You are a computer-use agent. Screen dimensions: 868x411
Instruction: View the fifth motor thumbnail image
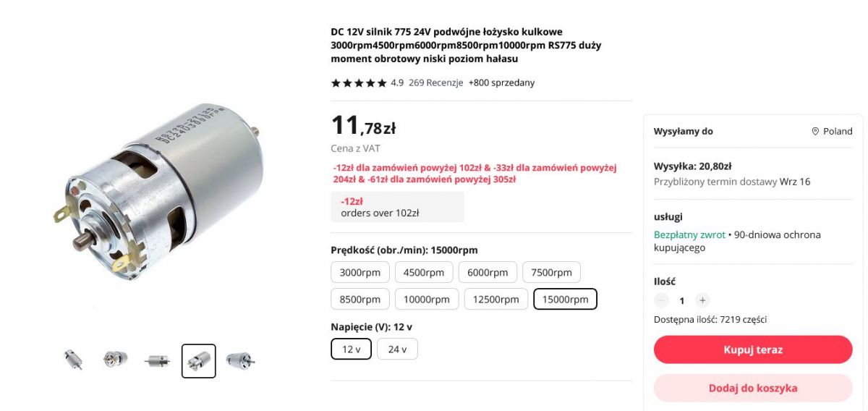point(240,360)
